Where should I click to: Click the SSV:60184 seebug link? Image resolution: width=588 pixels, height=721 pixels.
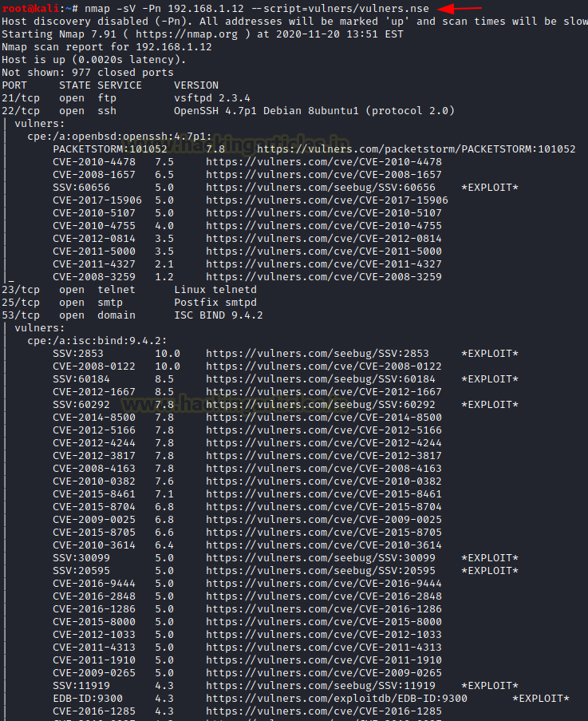pos(321,379)
